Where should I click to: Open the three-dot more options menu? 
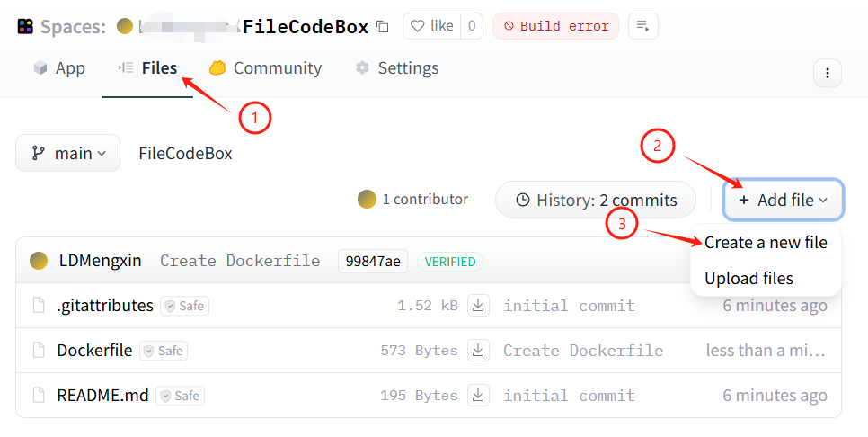coord(827,73)
